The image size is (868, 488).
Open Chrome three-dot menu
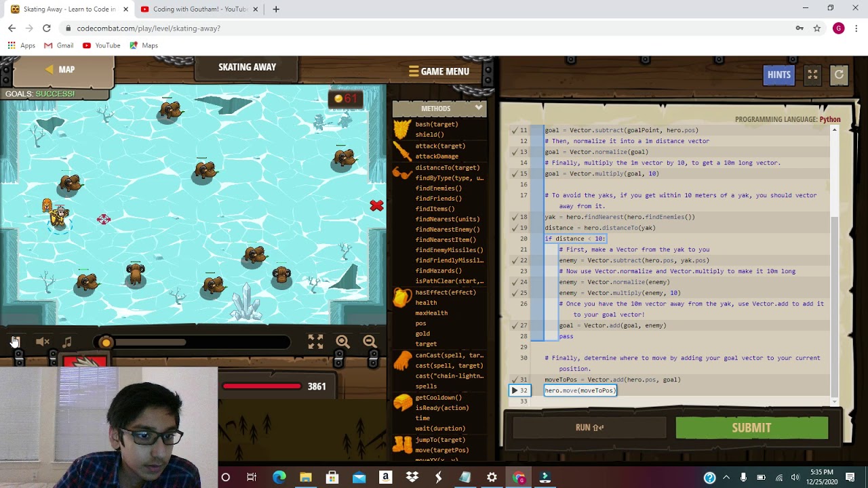point(856,28)
